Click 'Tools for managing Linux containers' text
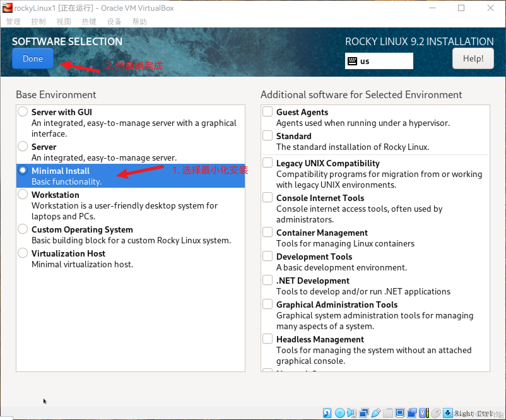 (345, 244)
